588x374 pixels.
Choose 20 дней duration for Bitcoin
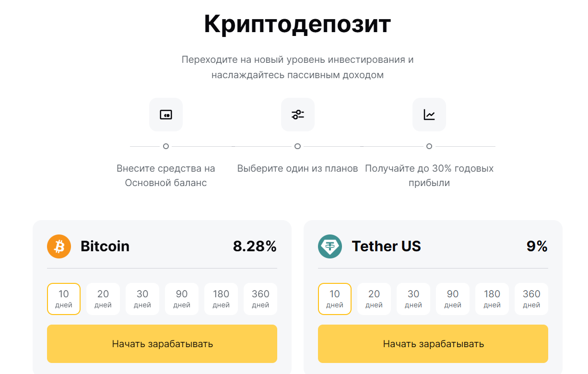pos(103,298)
